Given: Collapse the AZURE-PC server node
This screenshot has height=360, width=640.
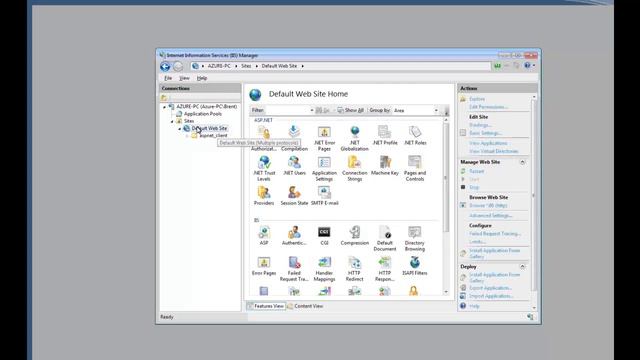Looking at the screenshot, I should pyautogui.click(x=164, y=107).
